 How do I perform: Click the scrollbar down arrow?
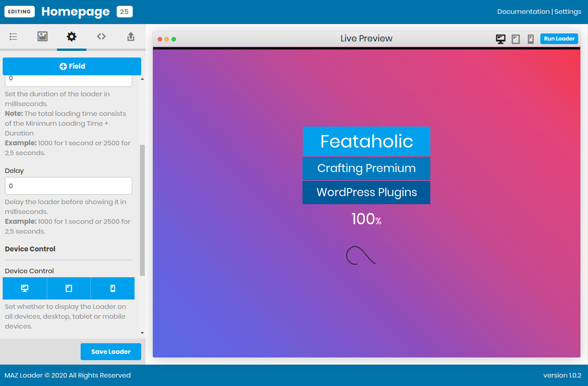pos(142,333)
